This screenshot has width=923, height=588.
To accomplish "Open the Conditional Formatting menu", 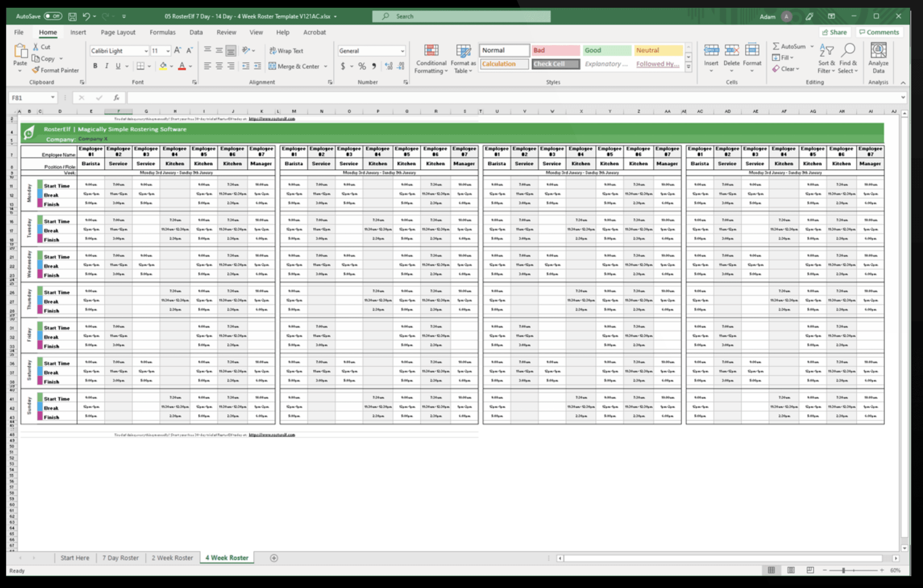I will (431, 57).
